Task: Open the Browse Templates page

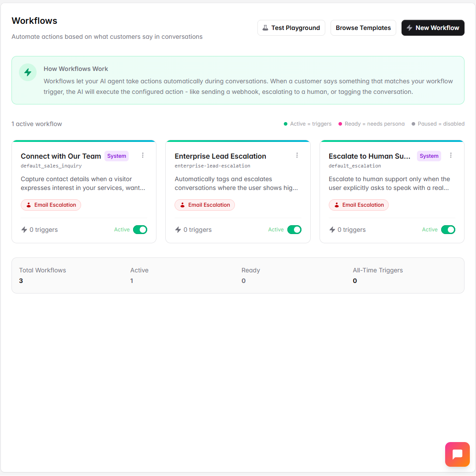Action: (x=363, y=27)
